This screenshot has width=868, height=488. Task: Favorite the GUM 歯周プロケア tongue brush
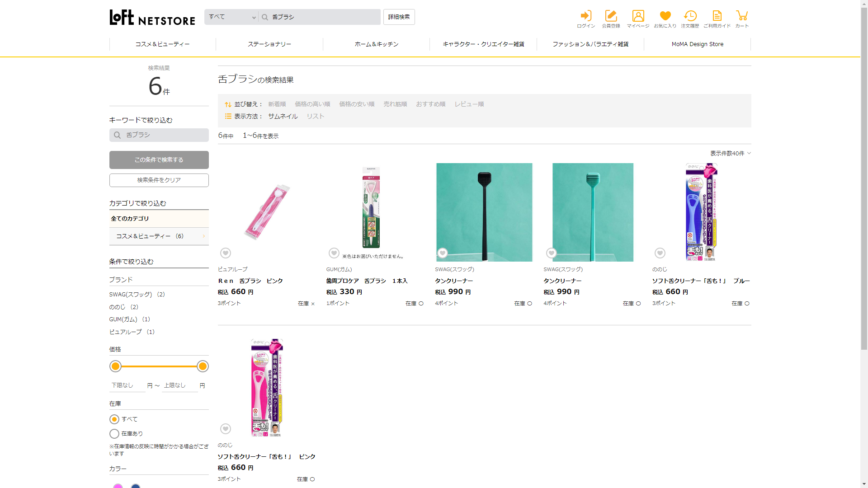[x=334, y=253]
